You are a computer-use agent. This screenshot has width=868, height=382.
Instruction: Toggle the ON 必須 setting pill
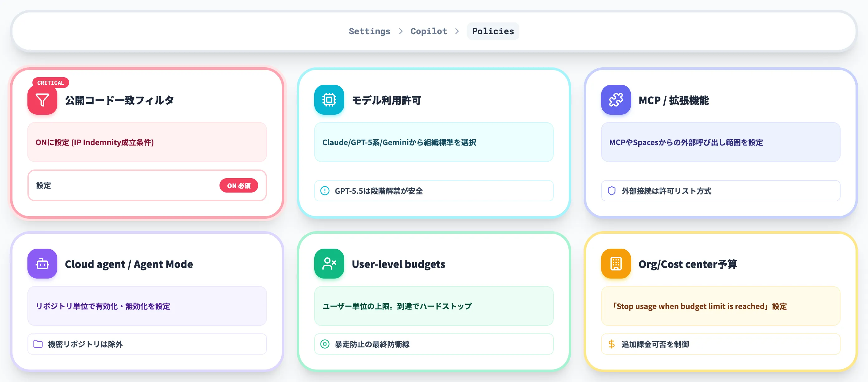click(239, 186)
